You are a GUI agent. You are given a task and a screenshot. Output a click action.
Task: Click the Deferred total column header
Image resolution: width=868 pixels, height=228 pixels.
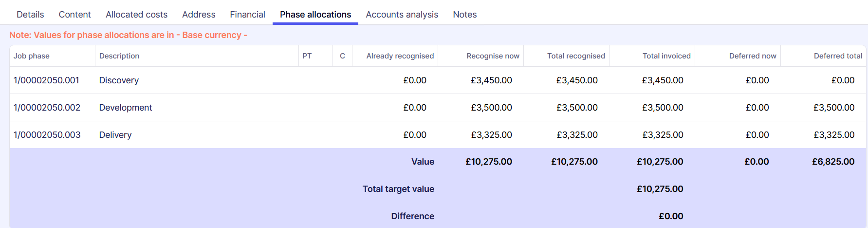[x=838, y=56]
